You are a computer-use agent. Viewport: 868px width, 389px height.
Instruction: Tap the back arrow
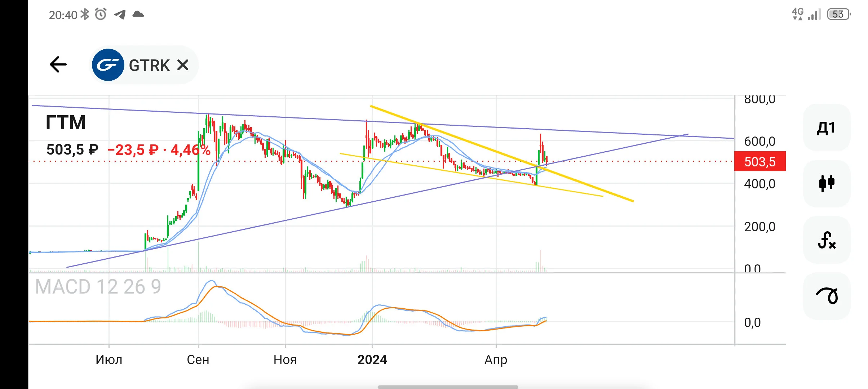coord(58,65)
